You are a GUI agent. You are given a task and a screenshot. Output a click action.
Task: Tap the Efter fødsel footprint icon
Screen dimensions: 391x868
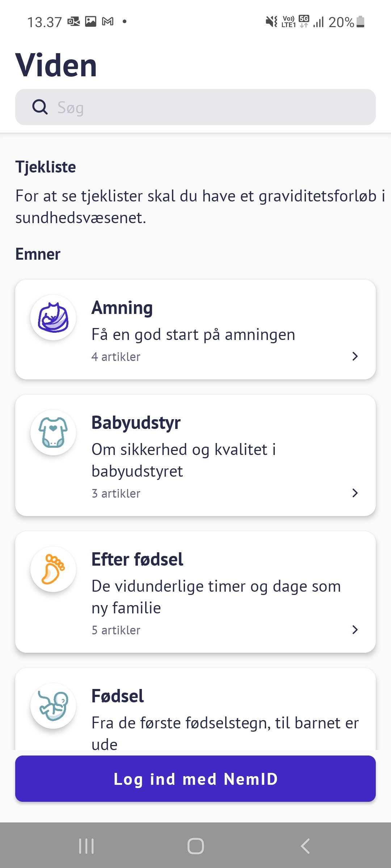(53, 569)
